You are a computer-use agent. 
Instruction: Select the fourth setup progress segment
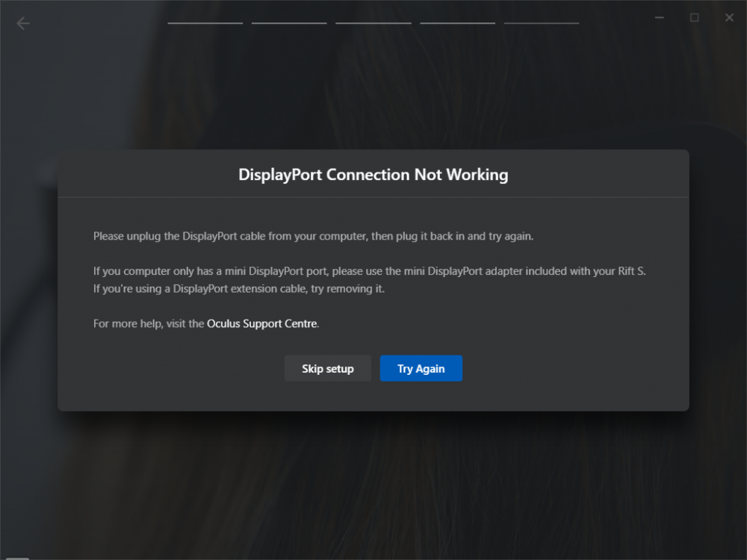[x=457, y=23]
